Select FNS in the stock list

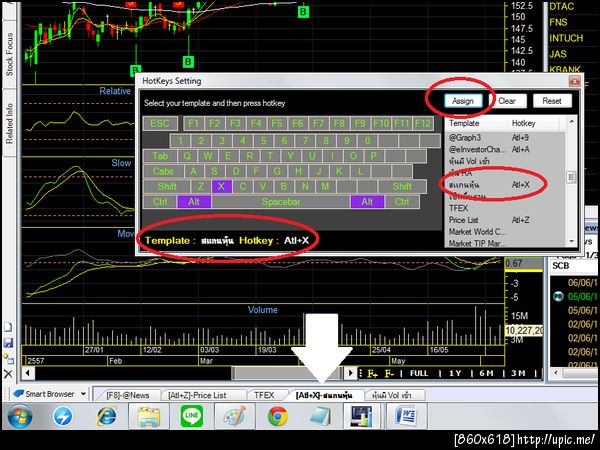pyautogui.click(x=558, y=22)
